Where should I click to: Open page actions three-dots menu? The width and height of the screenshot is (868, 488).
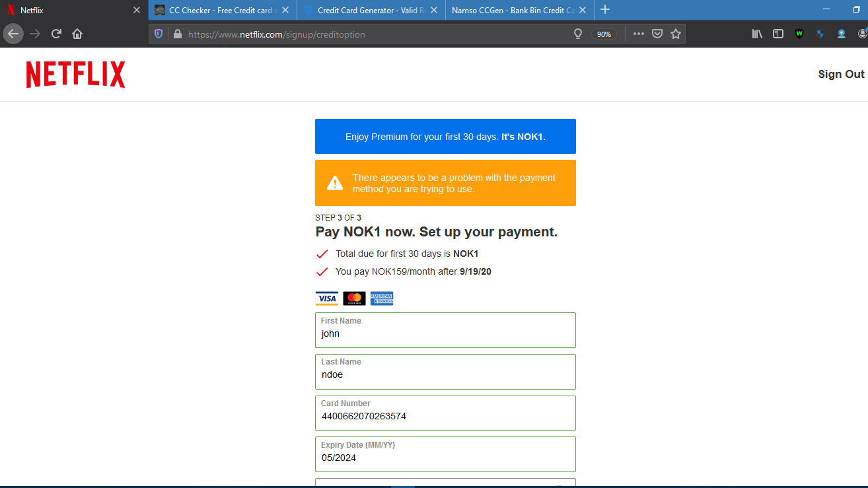(638, 34)
